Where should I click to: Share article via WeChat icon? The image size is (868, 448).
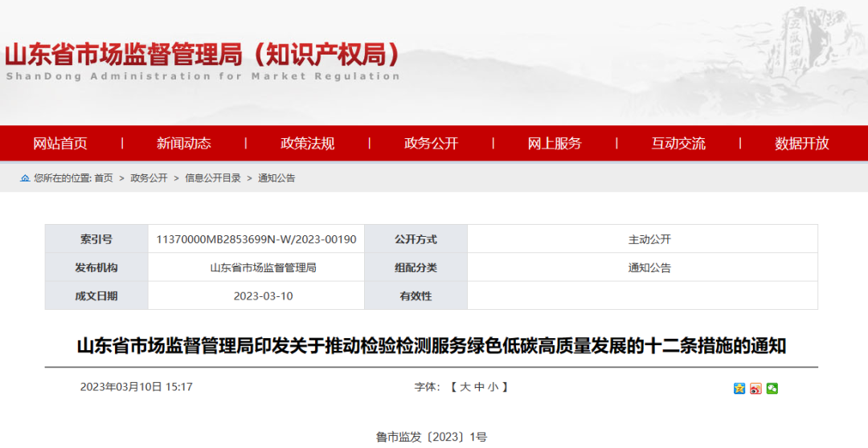tap(772, 389)
